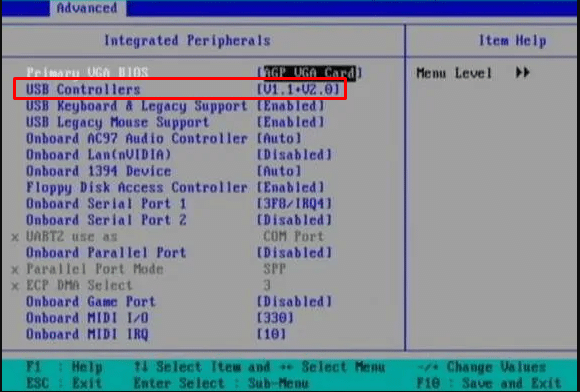Click the F10 Save and Exit hint

[x=489, y=383]
